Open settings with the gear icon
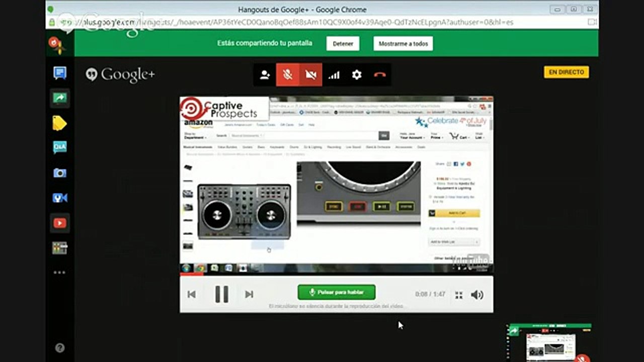 [357, 75]
